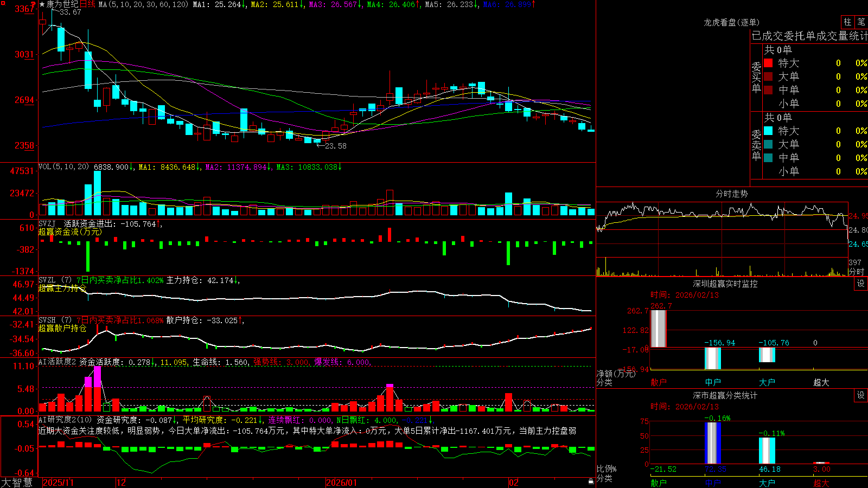Click the 近期大资金关注度较低 analysis text line

click(307, 431)
